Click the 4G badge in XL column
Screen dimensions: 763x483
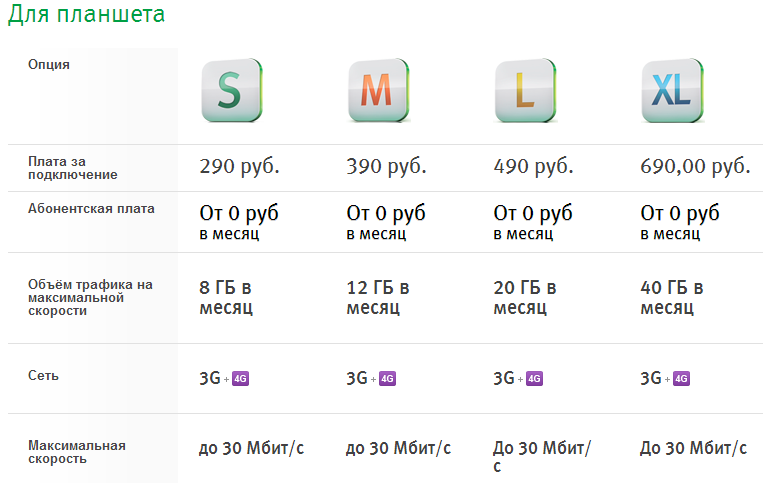pos(681,378)
